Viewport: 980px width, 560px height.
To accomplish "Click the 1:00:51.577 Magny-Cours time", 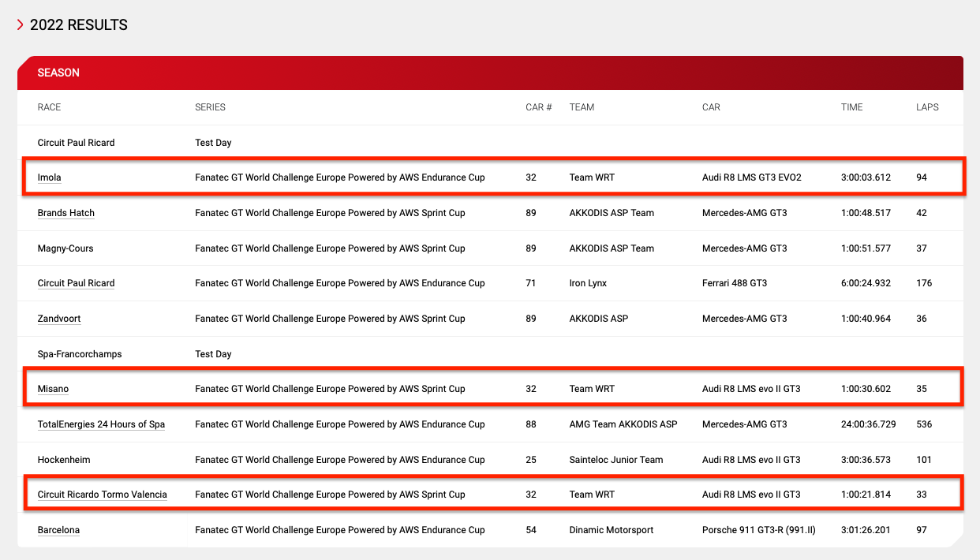I will click(x=866, y=248).
